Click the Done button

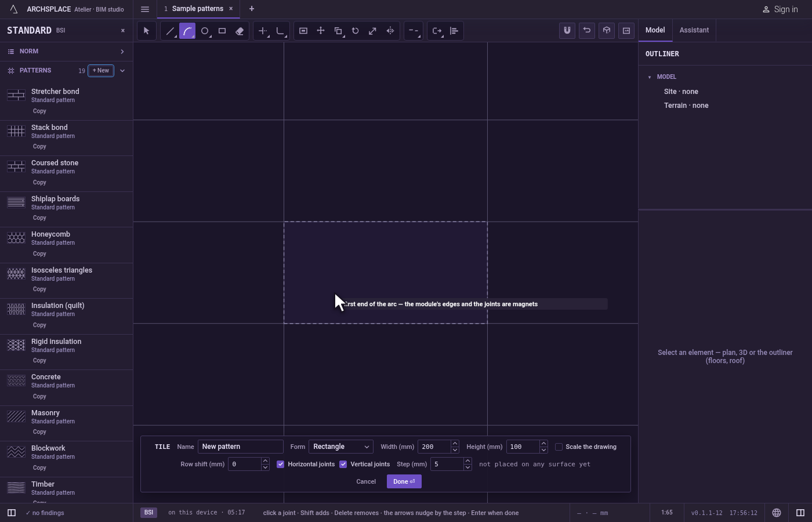(404, 481)
